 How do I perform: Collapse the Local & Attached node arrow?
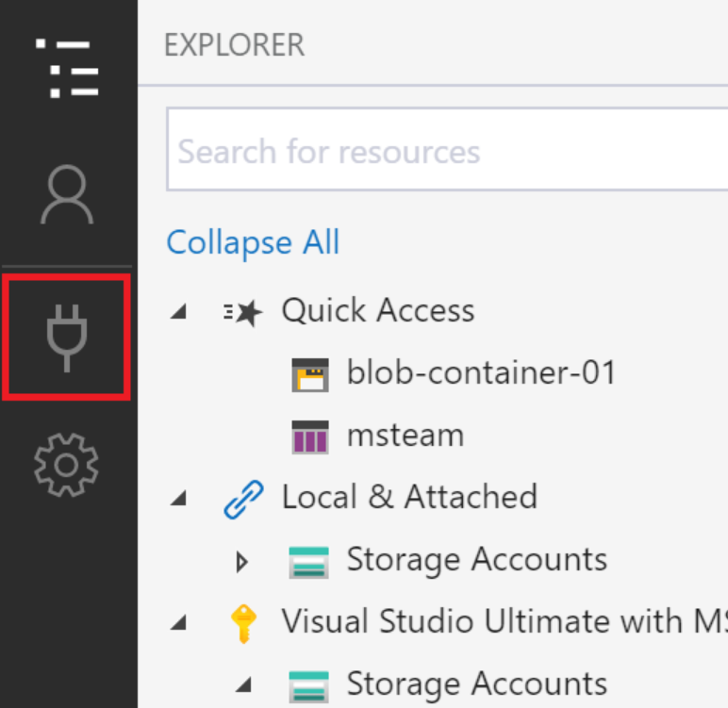pos(179,499)
